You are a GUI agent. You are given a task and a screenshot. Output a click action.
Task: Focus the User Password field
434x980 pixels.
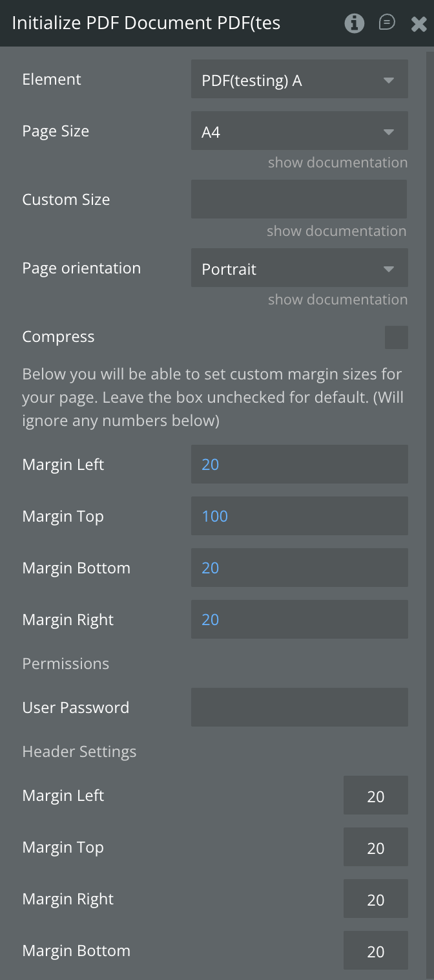(299, 707)
